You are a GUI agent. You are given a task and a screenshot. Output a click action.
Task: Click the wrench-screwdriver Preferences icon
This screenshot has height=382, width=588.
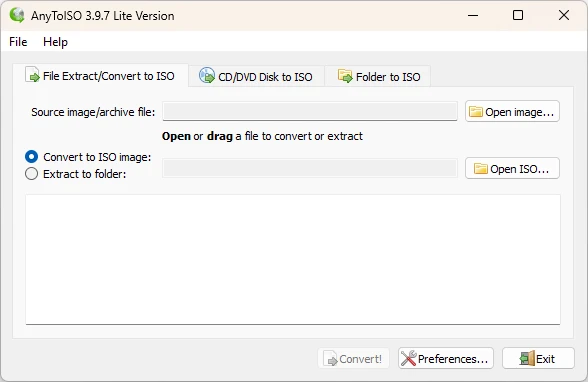point(408,358)
